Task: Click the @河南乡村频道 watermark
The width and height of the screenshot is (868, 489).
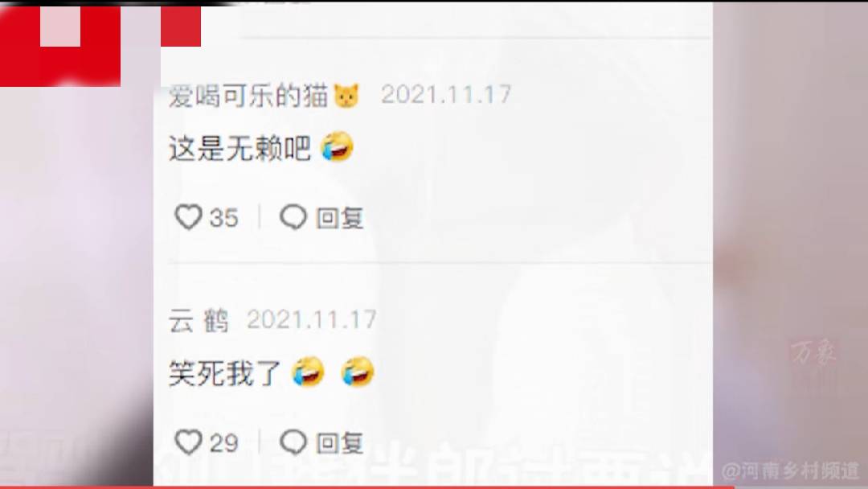Action: [x=791, y=471]
